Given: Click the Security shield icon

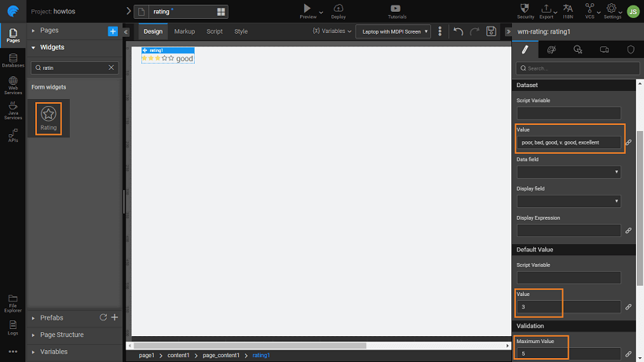Looking at the screenshot, I should pyautogui.click(x=525, y=9).
